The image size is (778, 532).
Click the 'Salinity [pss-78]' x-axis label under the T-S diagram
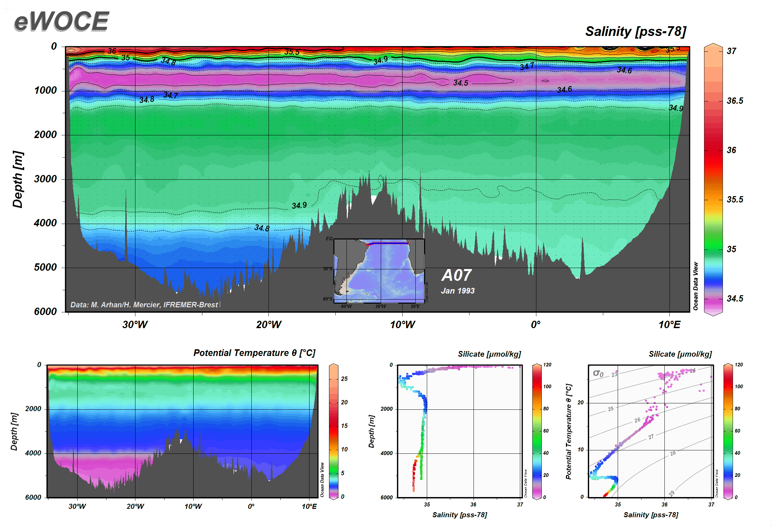click(651, 515)
